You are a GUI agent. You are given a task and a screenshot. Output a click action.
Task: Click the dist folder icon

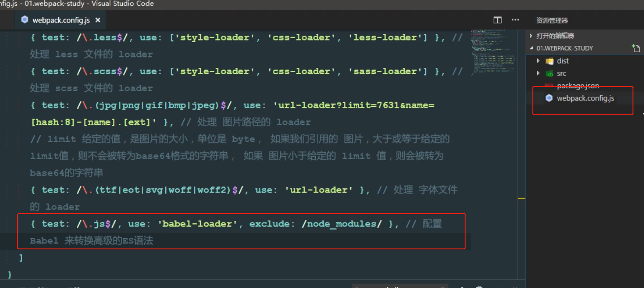[549, 61]
